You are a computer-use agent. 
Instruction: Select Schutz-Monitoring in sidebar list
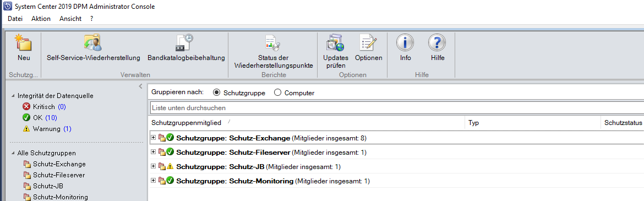[61, 197]
